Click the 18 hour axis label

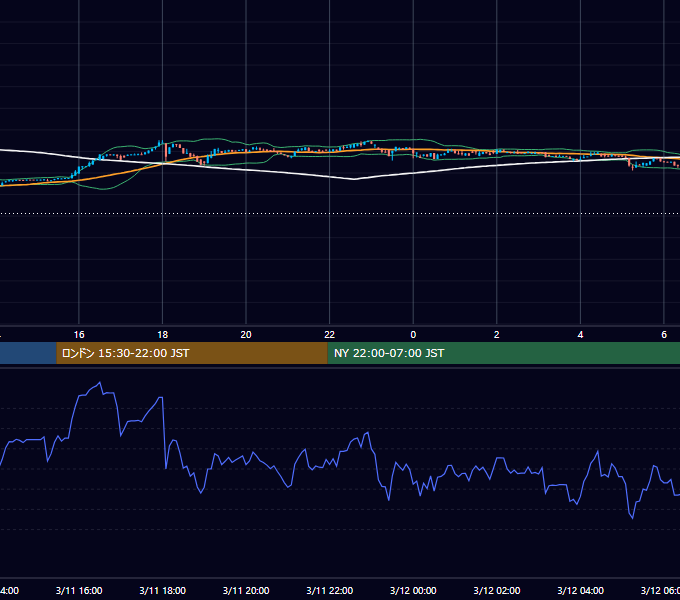coord(163,335)
